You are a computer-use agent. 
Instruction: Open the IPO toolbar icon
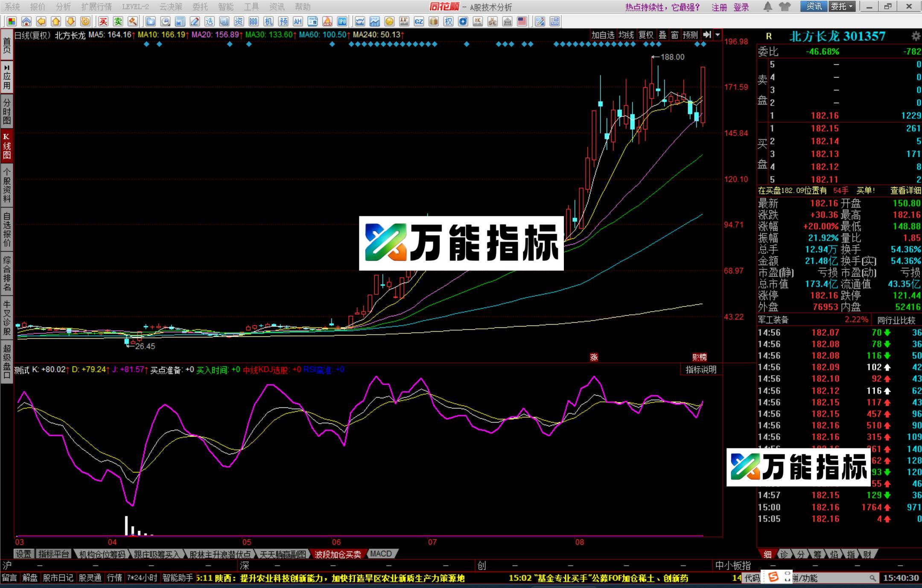(343, 21)
